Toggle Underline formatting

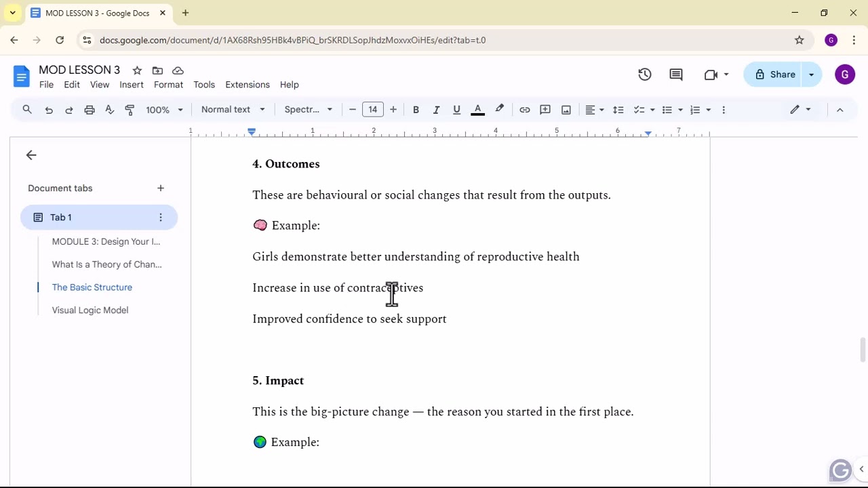coord(456,110)
